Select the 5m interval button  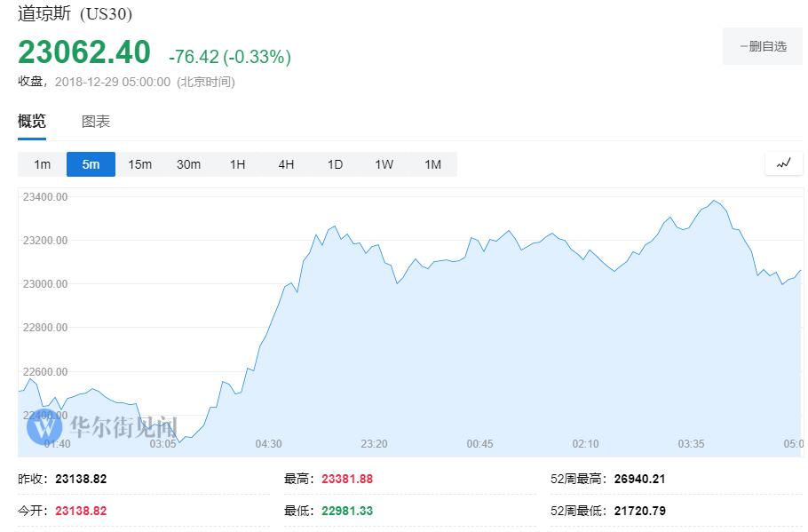click(x=91, y=164)
